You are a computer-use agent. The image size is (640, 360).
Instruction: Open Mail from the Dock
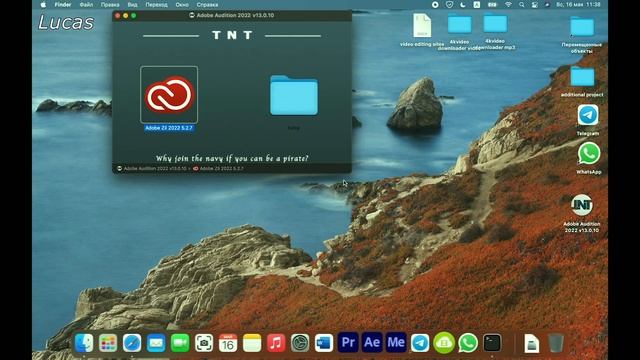156,343
